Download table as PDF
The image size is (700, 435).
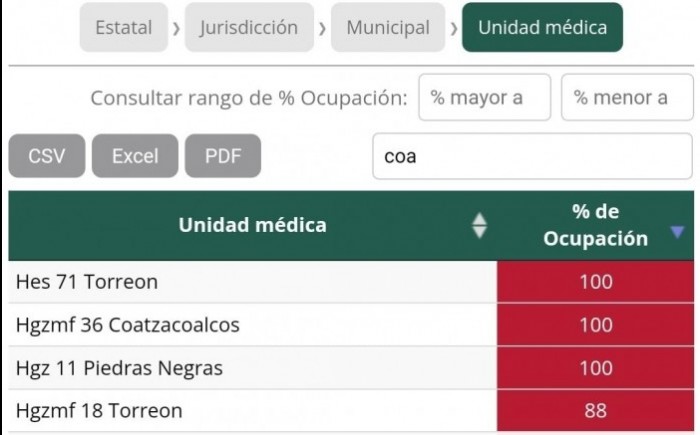coord(223,157)
